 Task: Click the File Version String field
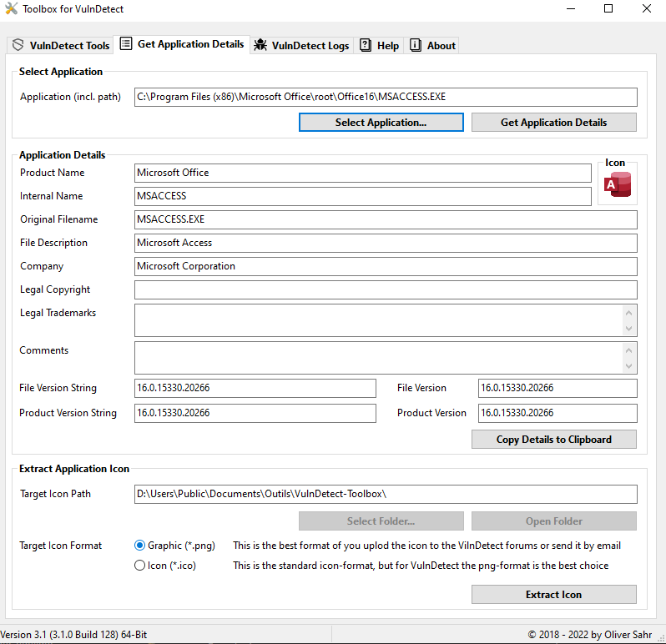click(x=255, y=388)
